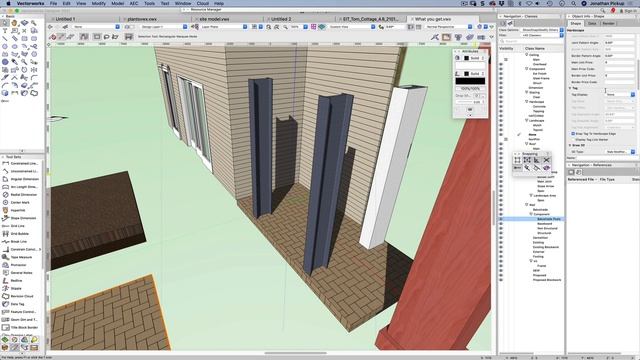The width and height of the screenshot is (640, 360).
Task: Toggle the Snap to Intersection icon
Action: point(547,160)
